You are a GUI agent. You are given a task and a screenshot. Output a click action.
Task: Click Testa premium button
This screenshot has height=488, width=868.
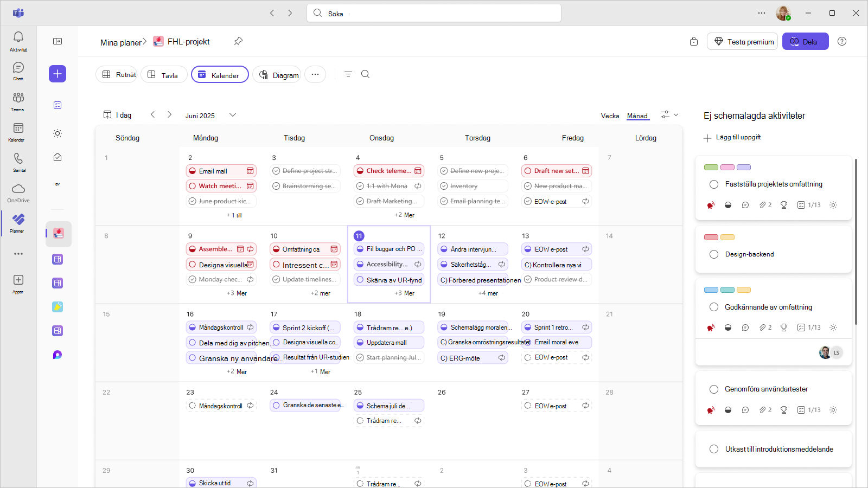click(x=742, y=41)
